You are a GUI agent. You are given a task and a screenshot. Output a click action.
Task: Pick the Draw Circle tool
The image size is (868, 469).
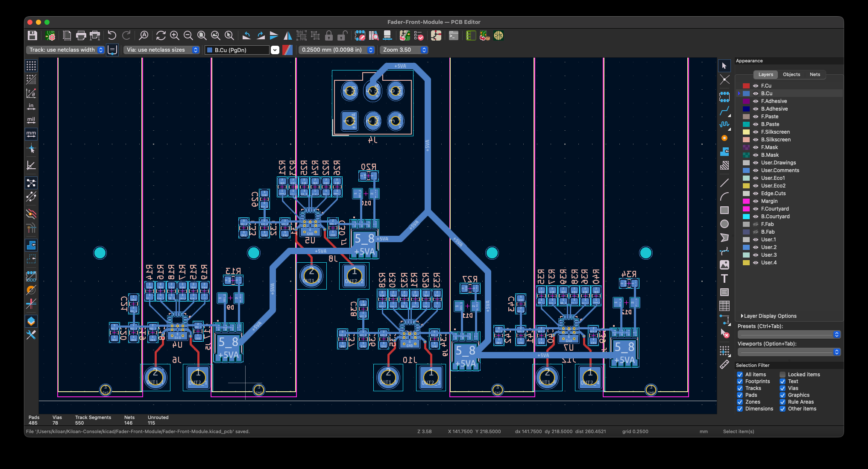pyautogui.click(x=724, y=224)
